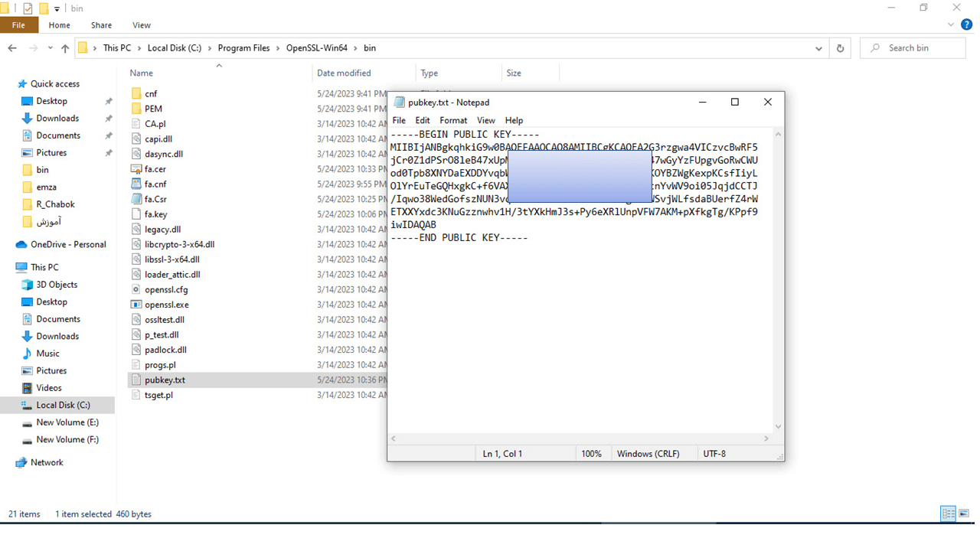Click the back navigation arrow
The height and width of the screenshot is (551, 980).
pyautogui.click(x=12, y=48)
